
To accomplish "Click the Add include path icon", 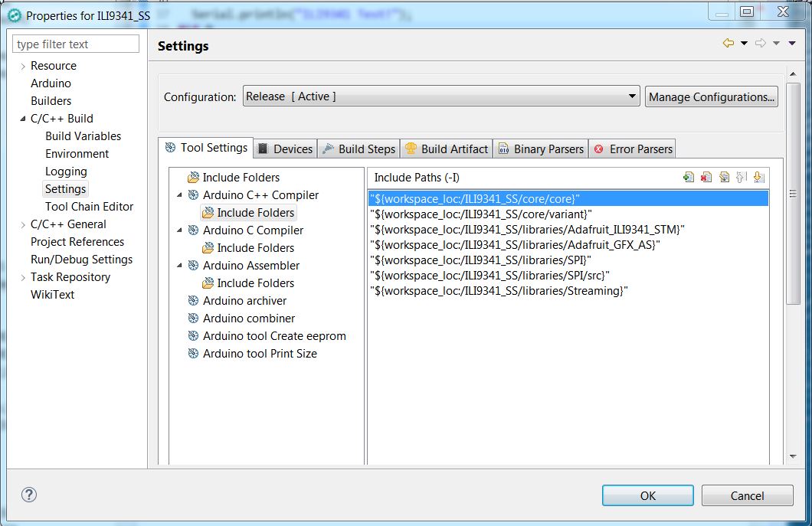I will [689, 177].
